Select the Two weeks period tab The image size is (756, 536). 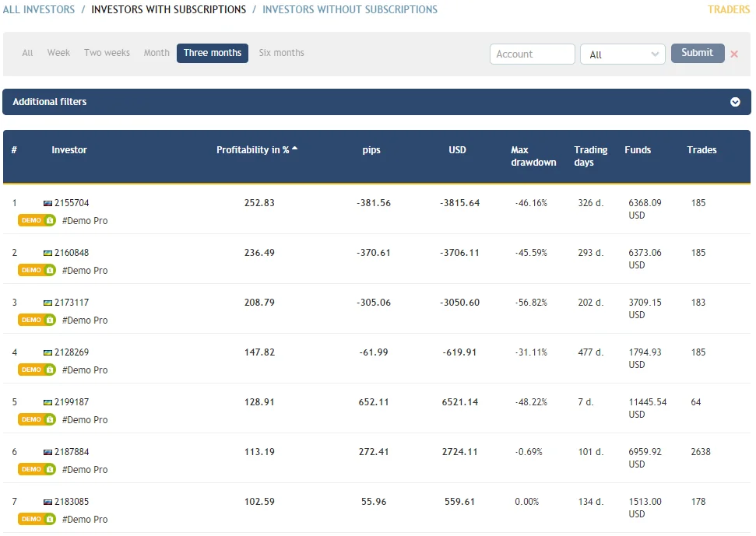point(107,52)
